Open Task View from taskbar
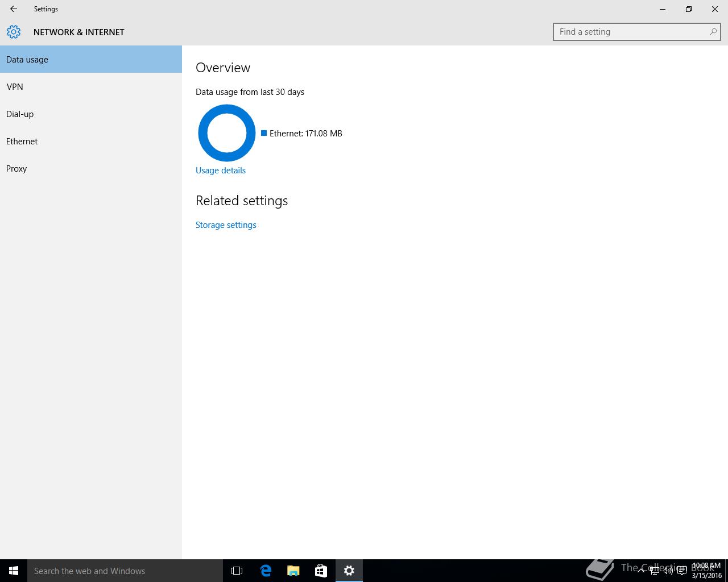728x582 pixels. (237, 571)
